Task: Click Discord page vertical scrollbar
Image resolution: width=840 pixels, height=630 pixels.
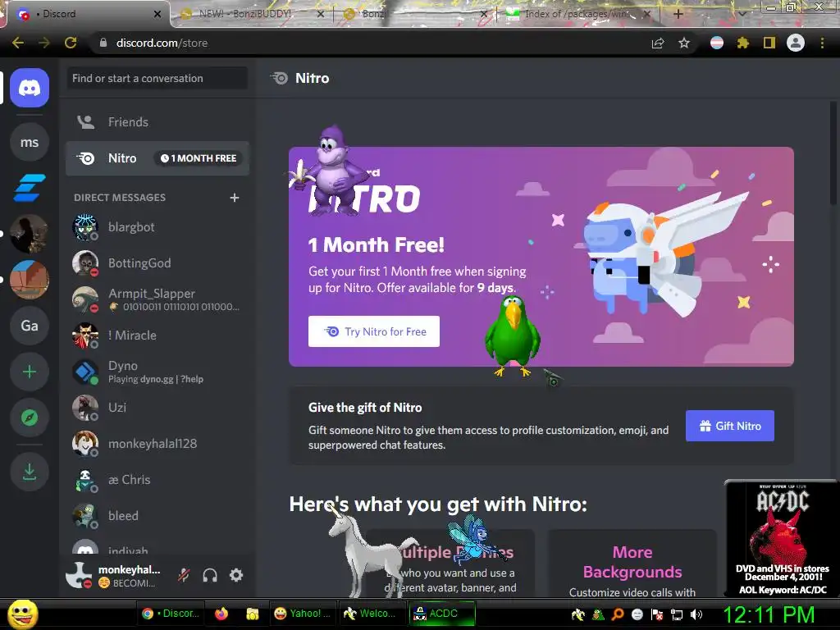Action: click(833, 153)
